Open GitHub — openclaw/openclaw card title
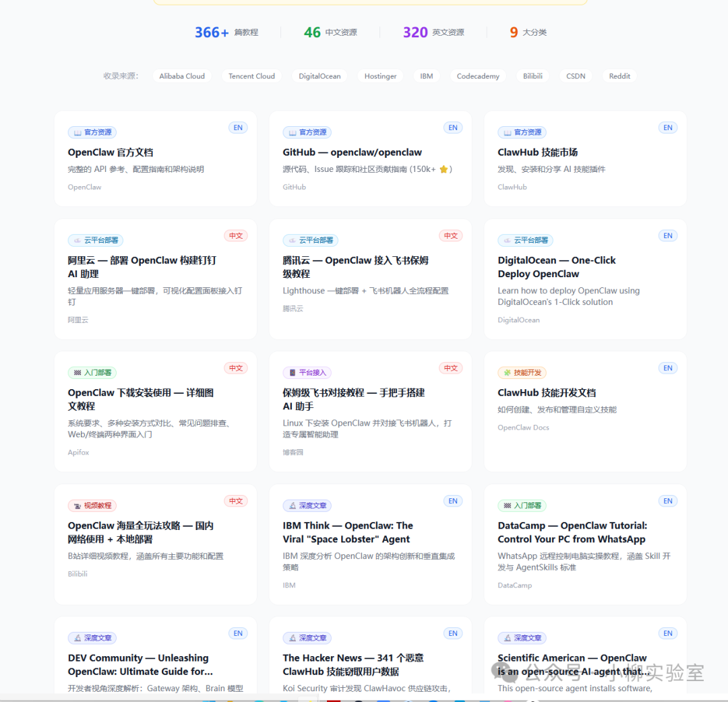 pyautogui.click(x=352, y=152)
